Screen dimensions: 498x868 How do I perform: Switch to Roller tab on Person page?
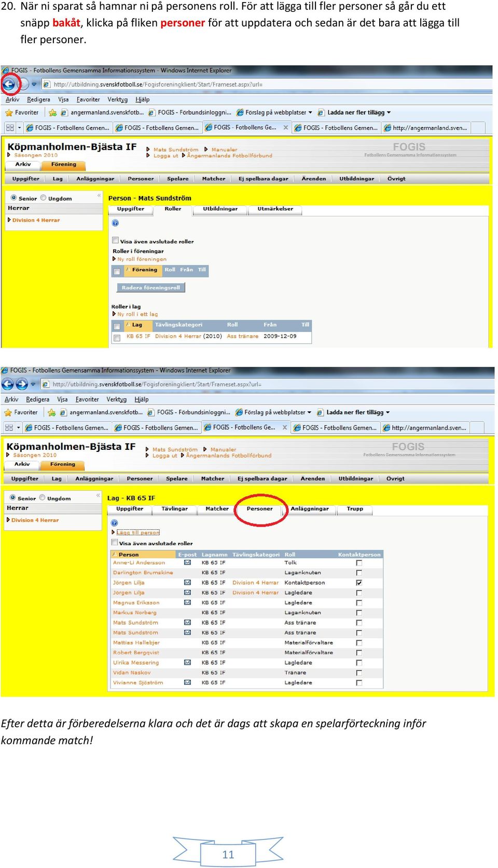[173, 209]
